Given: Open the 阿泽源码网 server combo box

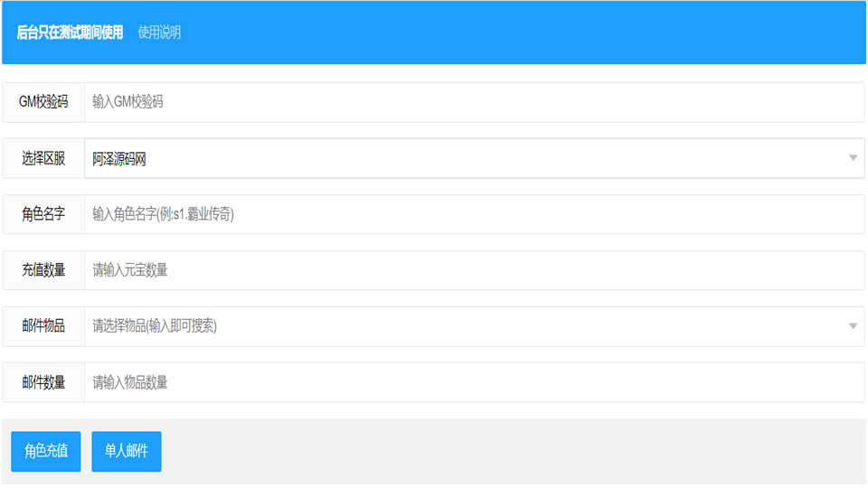Looking at the screenshot, I should [461, 158].
